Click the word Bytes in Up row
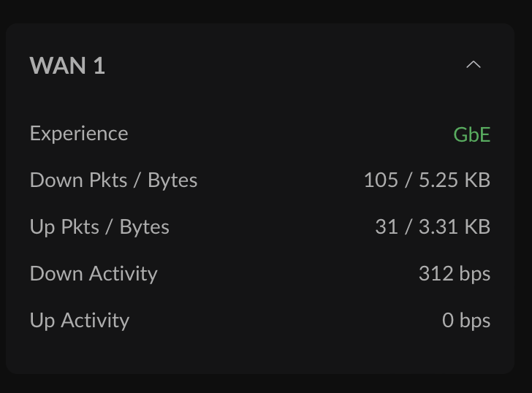The width and height of the screenshot is (532, 393). (x=144, y=227)
